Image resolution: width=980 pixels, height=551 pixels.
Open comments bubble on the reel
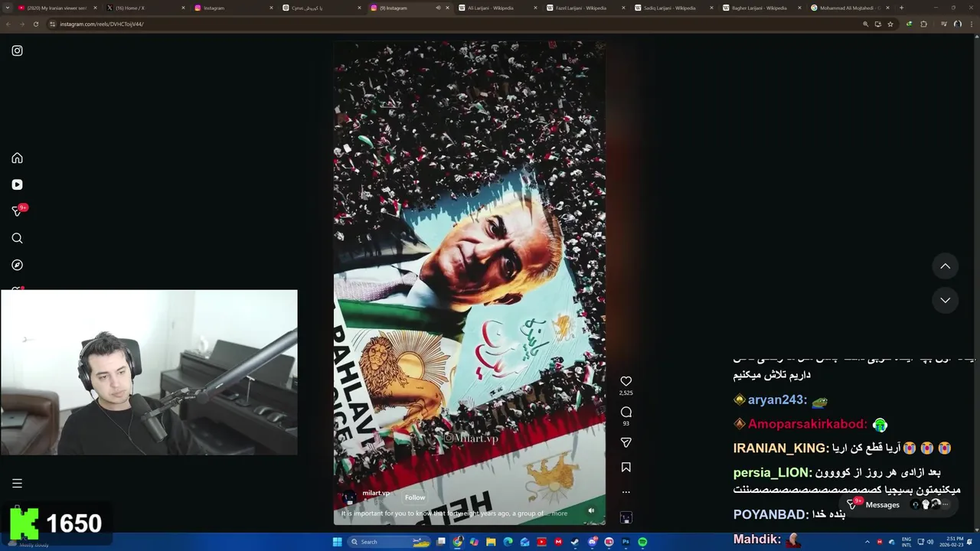click(x=626, y=412)
